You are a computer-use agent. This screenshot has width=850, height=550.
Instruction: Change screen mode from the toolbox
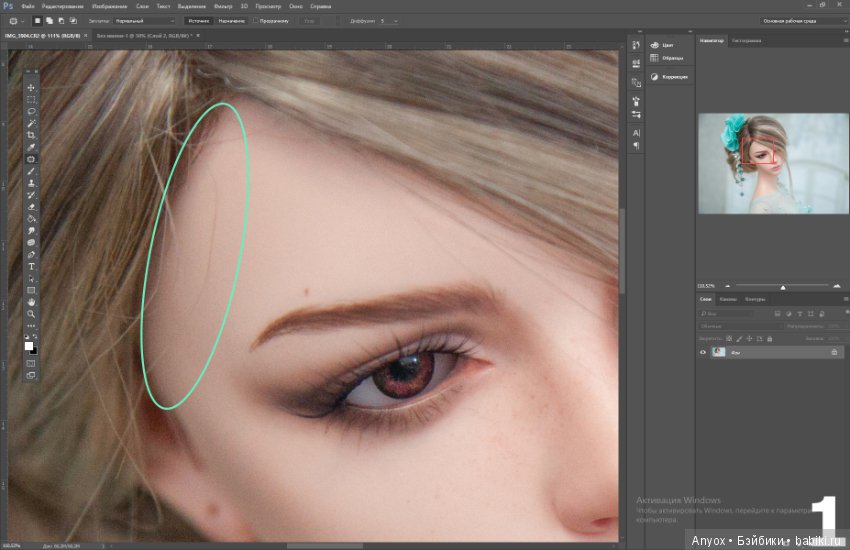click(31, 375)
